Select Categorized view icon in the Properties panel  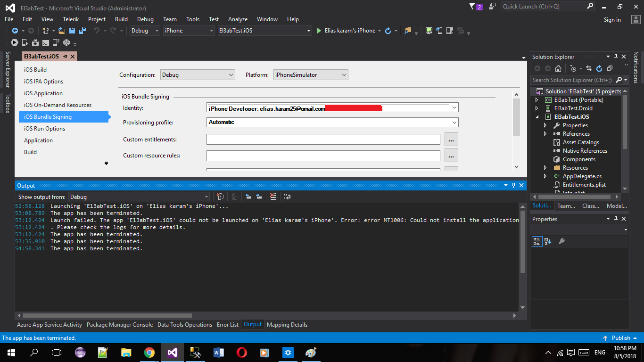click(x=537, y=241)
